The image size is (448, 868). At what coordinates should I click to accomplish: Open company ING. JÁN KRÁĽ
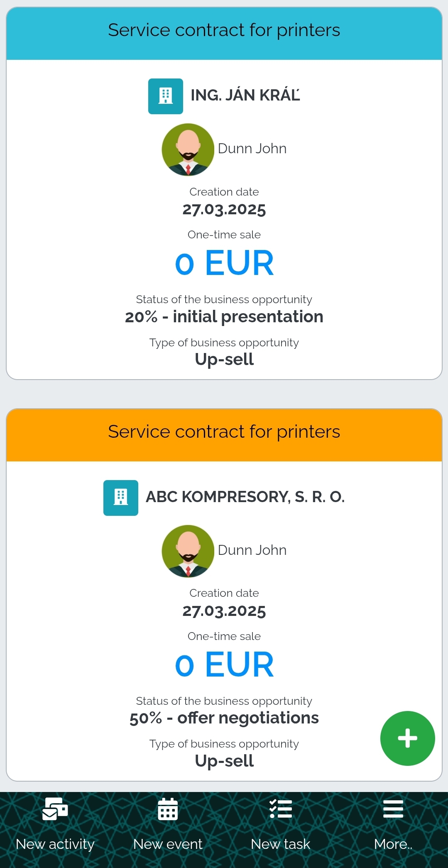[x=245, y=95]
